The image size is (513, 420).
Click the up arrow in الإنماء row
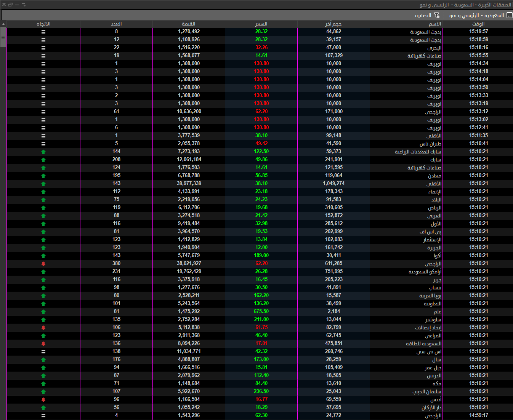click(43, 192)
